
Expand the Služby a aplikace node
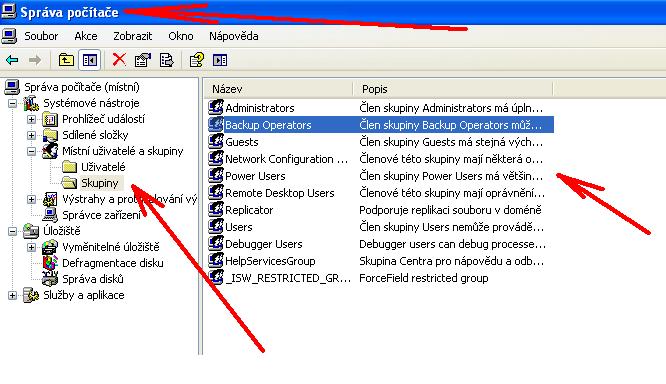coord(12,295)
